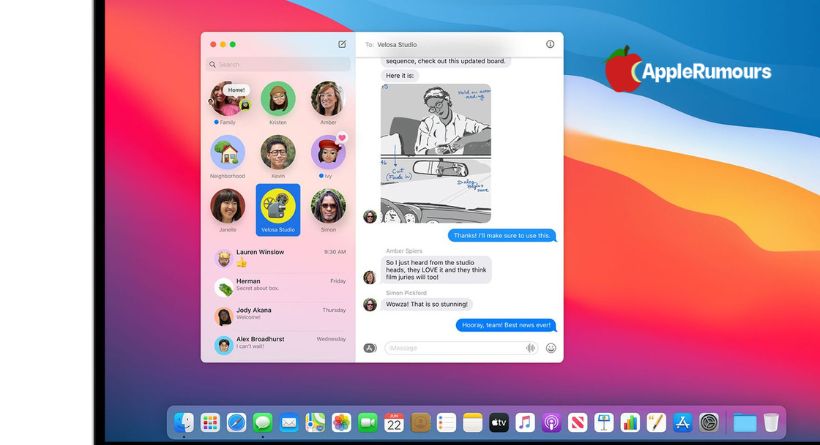Open Keynote from the Dock

tap(603, 423)
